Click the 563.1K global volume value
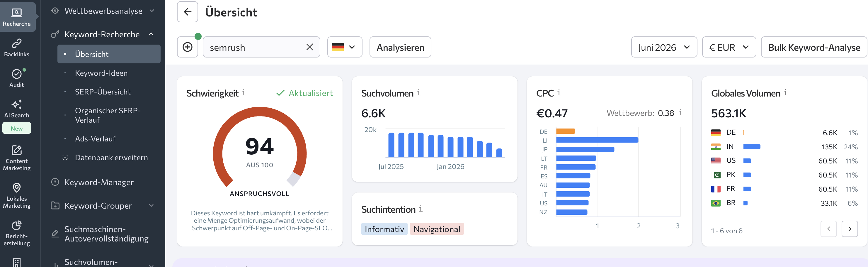 coord(729,113)
